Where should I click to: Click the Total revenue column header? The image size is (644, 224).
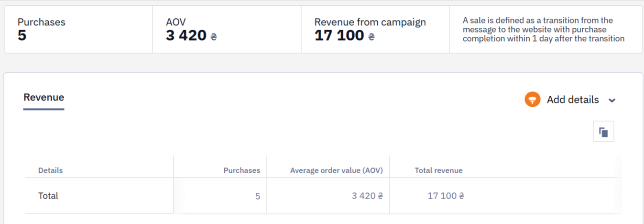[x=439, y=170]
